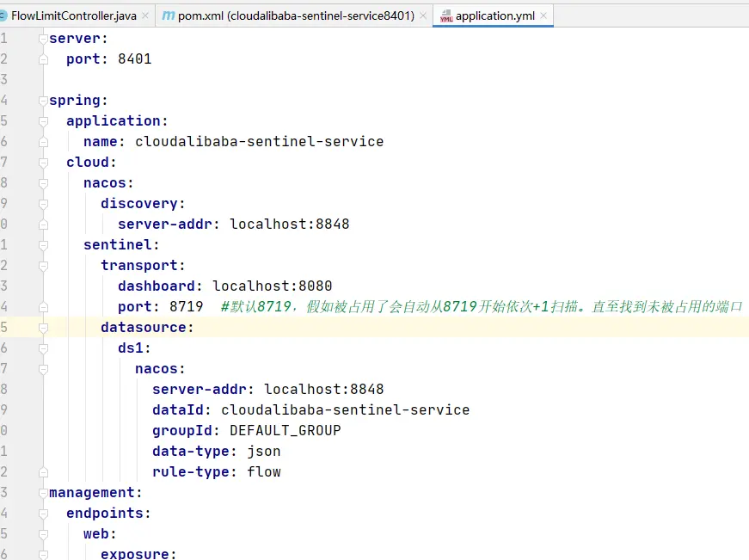Screen dimensions: 749x560
Task: Fold the application: section
Action: (44, 121)
